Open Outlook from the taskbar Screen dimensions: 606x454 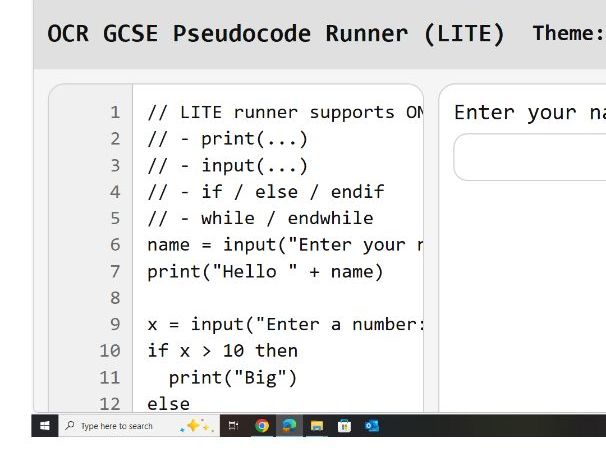(x=371, y=426)
